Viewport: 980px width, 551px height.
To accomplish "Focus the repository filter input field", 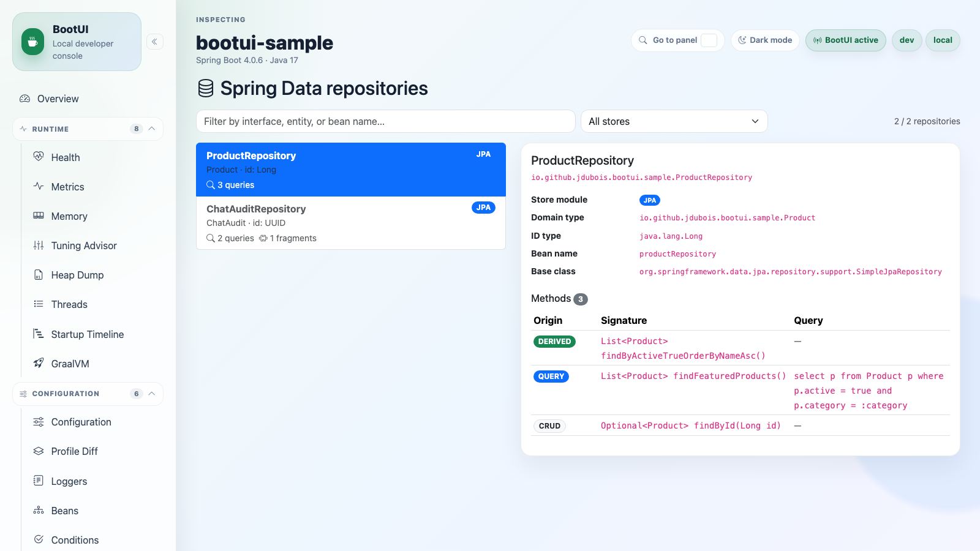I will pyautogui.click(x=385, y=121).
